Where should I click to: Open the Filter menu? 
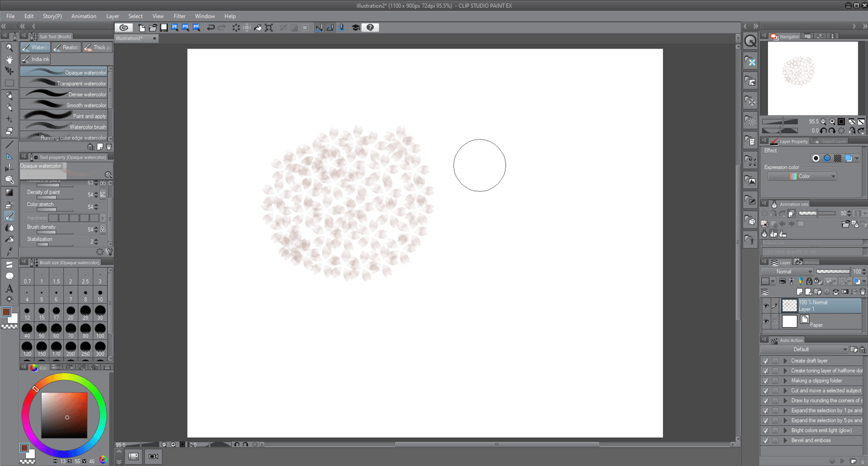[x=179, y=16]
